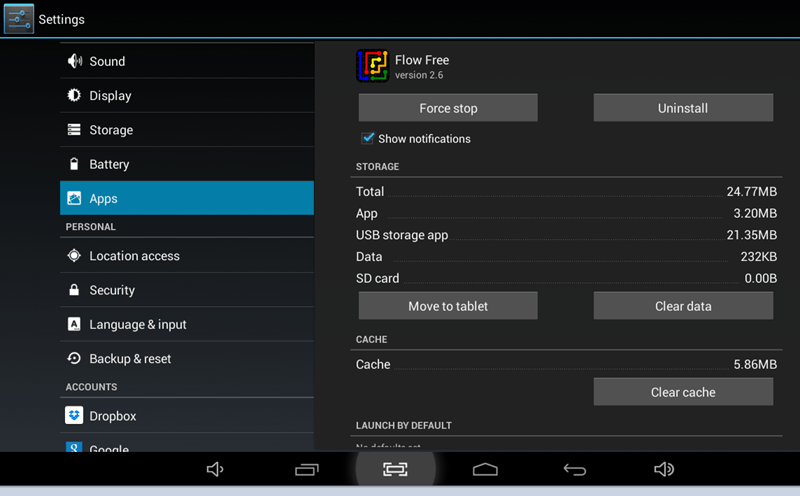
Task: Click Move to tablet button
Action: (x=448, y=306)
